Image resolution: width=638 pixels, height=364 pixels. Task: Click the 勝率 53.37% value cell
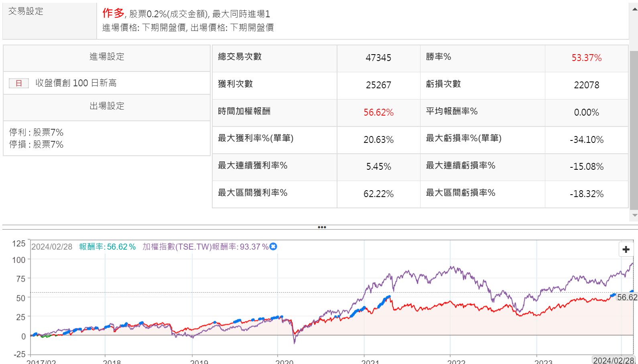pyautogui.click(x=586, y=58)
